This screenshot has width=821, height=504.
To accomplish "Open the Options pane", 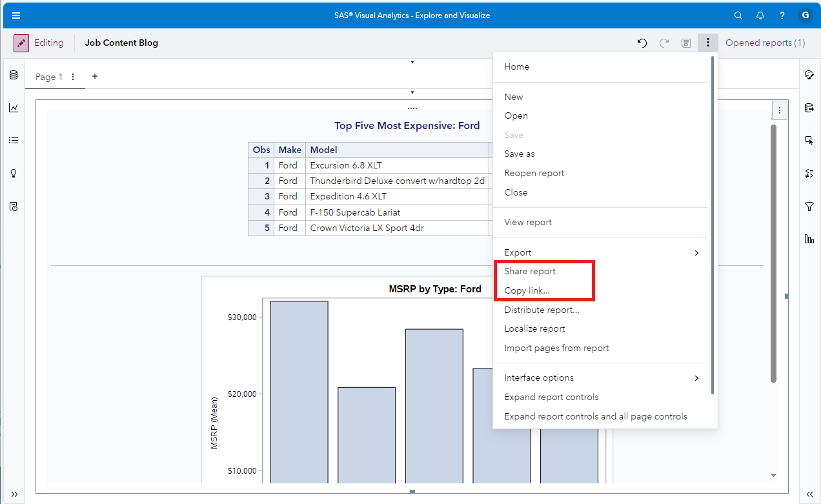I will (809, 74).
